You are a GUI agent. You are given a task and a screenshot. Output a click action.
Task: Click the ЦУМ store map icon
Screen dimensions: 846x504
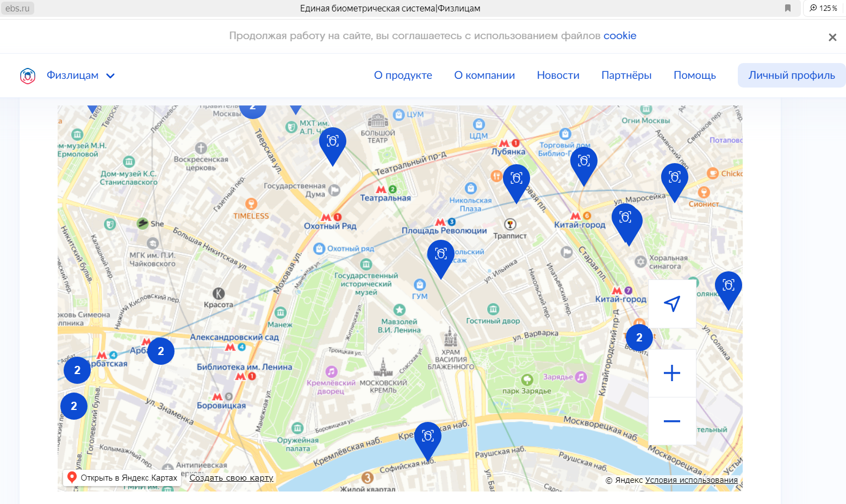399,114
